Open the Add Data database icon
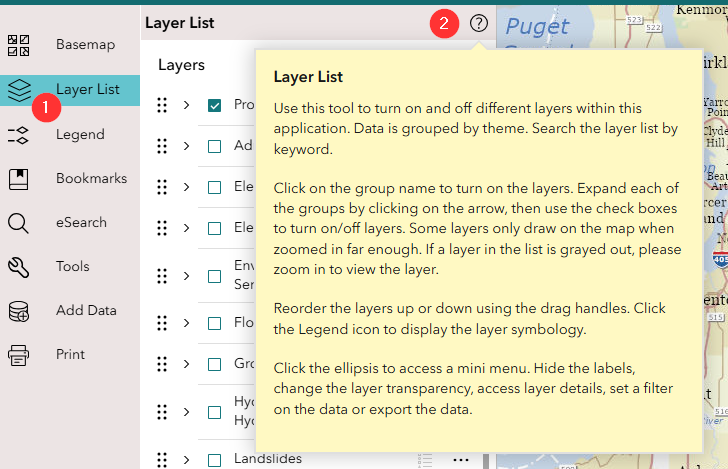The height and width of the screenshot is (469, 728). [19, 311]
